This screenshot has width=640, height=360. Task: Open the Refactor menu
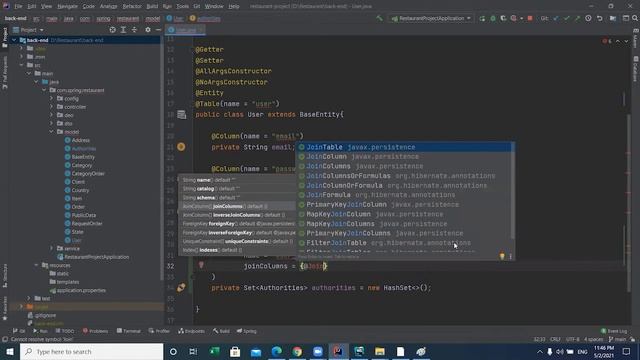point(132,6)
